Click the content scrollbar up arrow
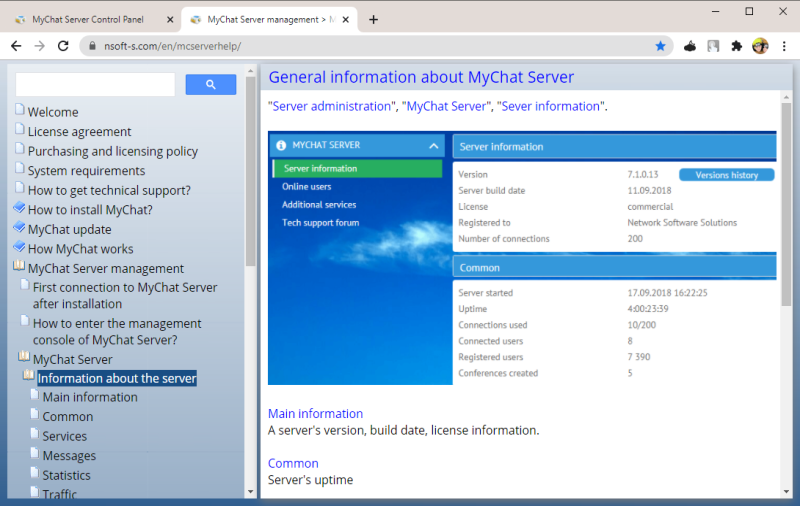Screen dimensions: 800x506 (786, 96)
